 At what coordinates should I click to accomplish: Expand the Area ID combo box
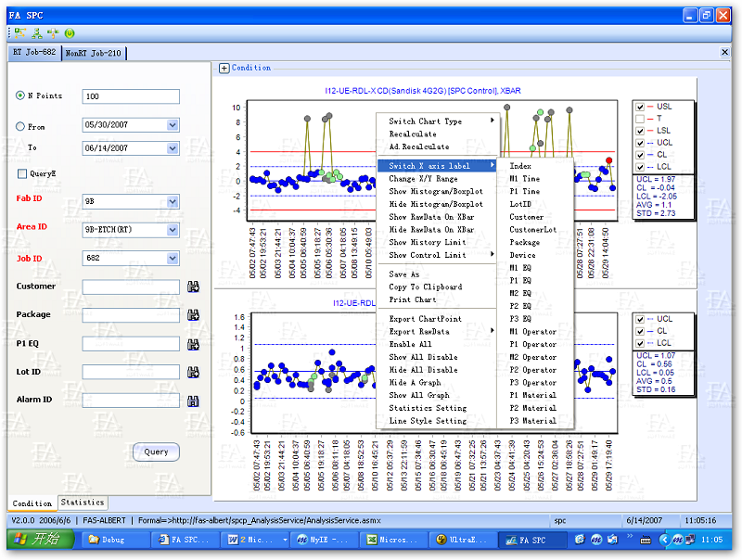coord(173,230)
